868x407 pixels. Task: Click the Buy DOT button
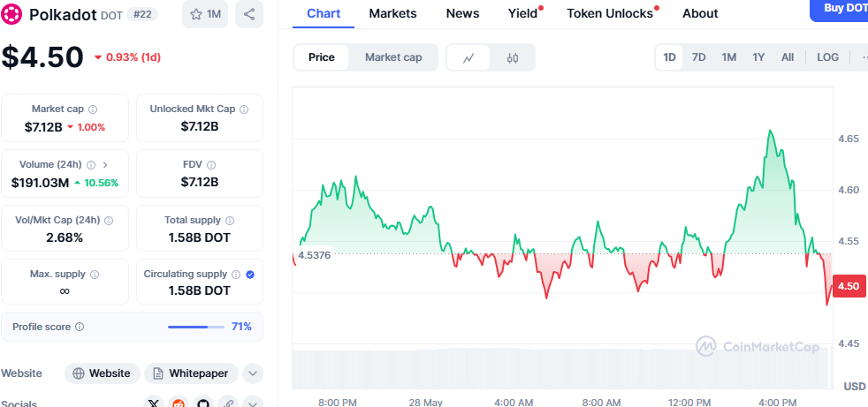pyautogui.click(x=839, y=8)
